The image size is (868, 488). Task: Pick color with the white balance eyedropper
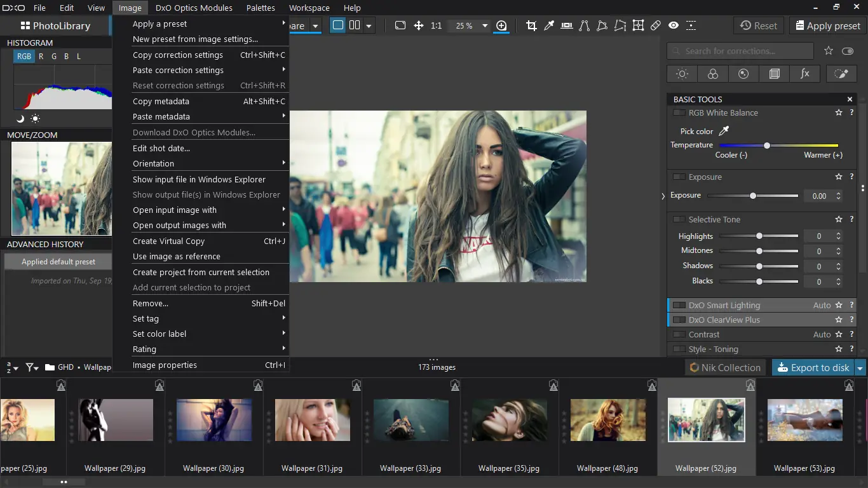click(723, 131)
